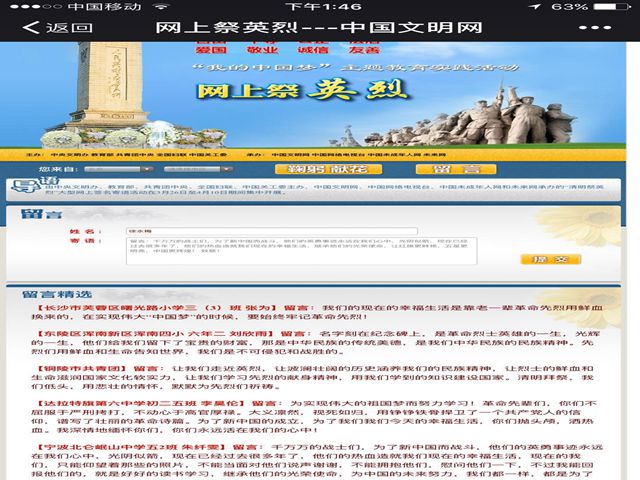Tap the back arrow labeled 返回
This screenshot has height=480, width=640.
pos(45,27)
